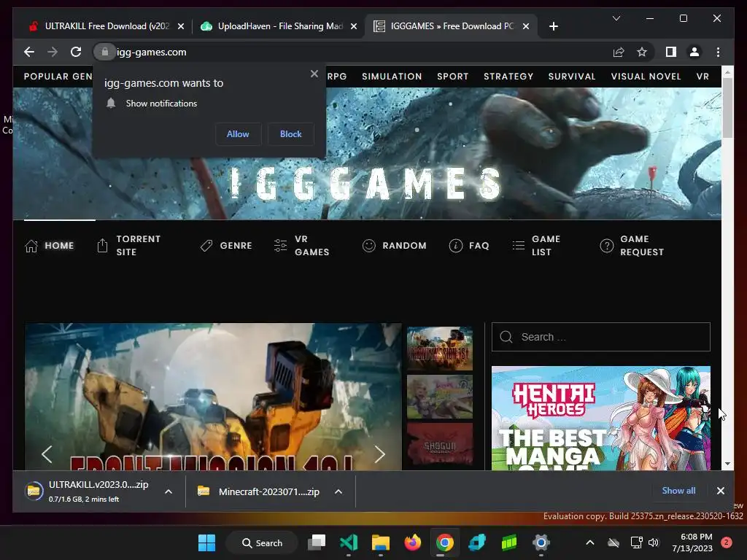Viewport: 747px width, 560px height.
Task: Close the IGGGAMES tab
Action: click(525, 26)
